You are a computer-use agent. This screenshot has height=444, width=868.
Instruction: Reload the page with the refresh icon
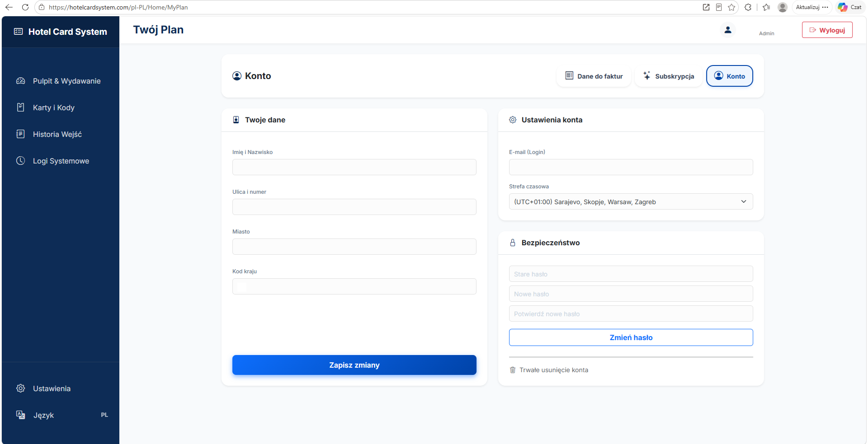(x=25, y=7)
